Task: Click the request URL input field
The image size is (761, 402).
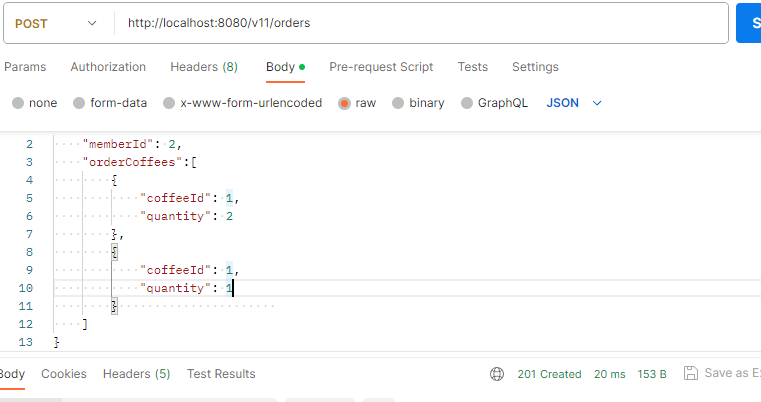Action: tap(421, 23)
